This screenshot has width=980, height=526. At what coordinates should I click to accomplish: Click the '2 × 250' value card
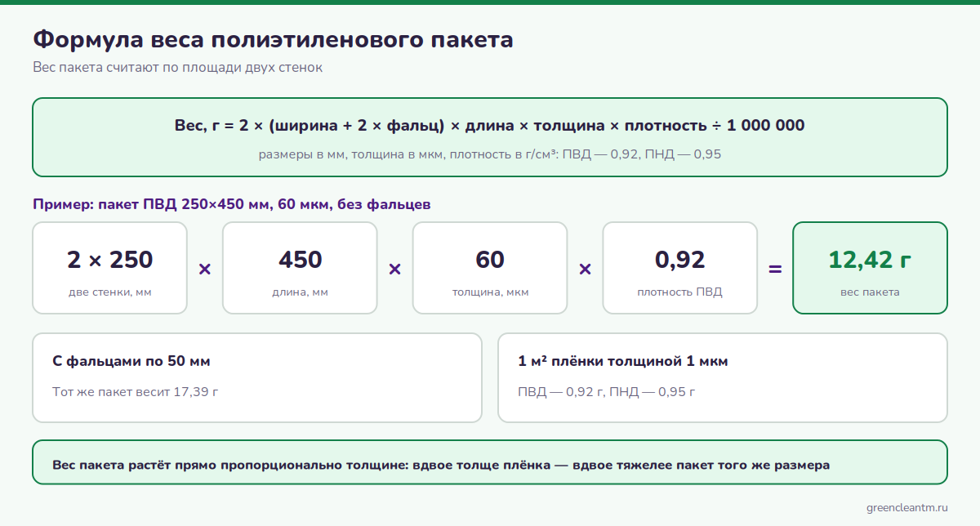(110, 268)
